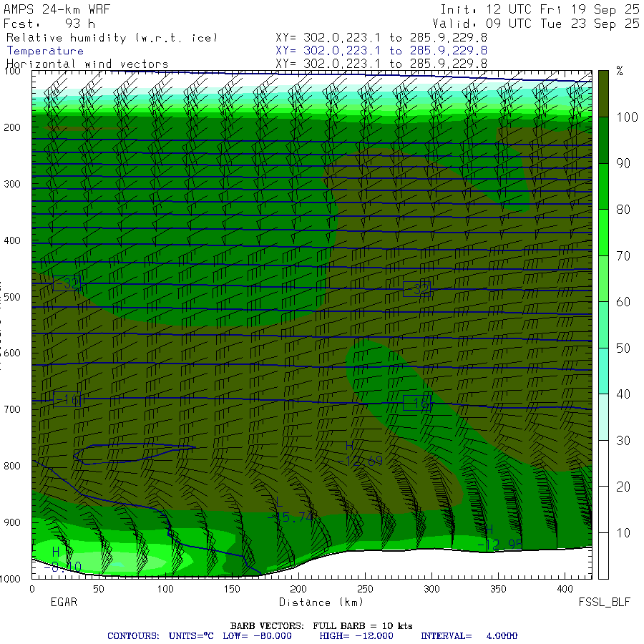644x644 pixels.
Task: Click the '%' unit label above the colorbar
Action: [x=620, y=71]
